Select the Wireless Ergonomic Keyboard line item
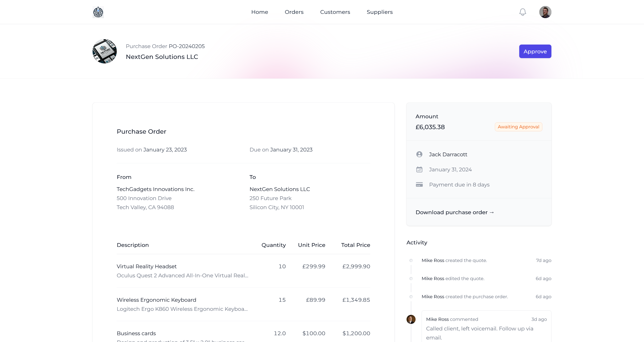This screenshot has width=644, height=342. click(156, 300)
